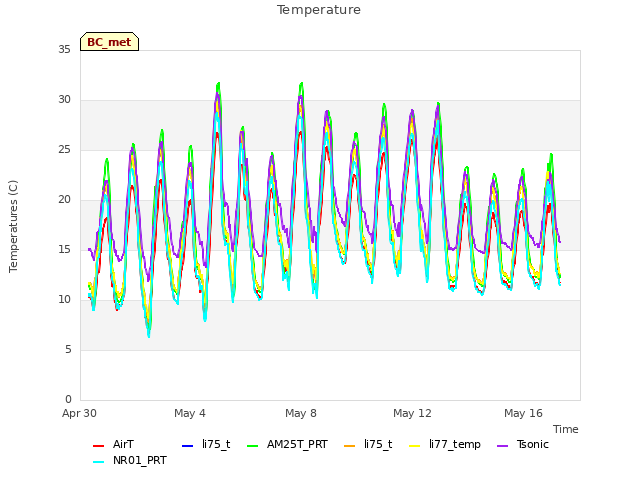Click the 5 y-axis tick label
640x480 pixels.
pyautogui.click(x=68, y=350)
